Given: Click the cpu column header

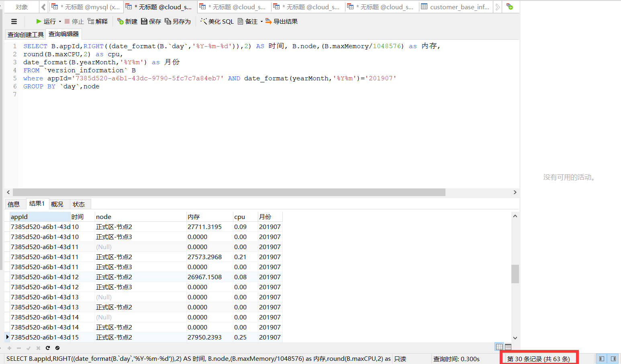Looking at the screenshot, I should [245, 217].
